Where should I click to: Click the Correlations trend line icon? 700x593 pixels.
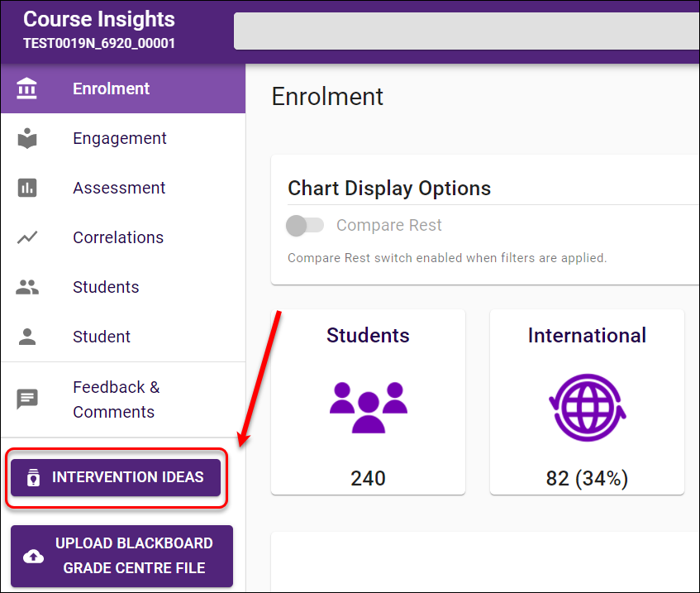[x=27, y=237]
